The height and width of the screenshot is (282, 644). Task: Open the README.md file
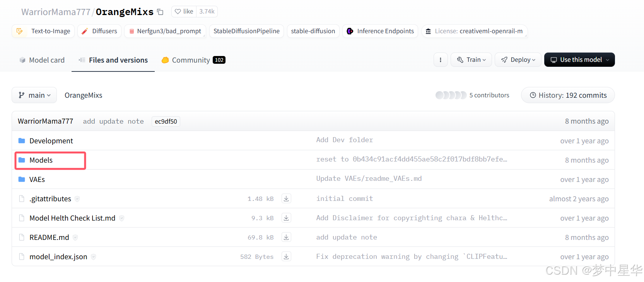[49, 237]
